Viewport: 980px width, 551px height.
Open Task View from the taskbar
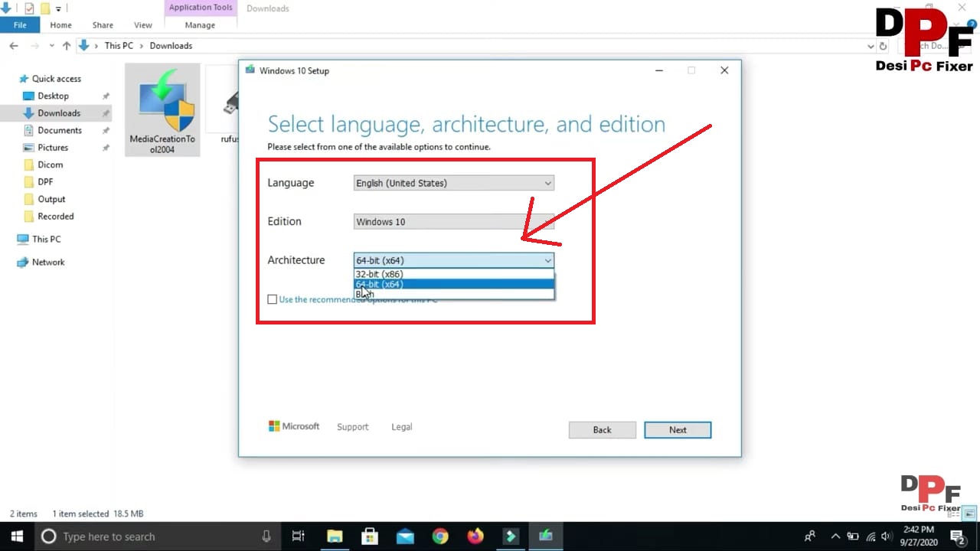[299, 536]
